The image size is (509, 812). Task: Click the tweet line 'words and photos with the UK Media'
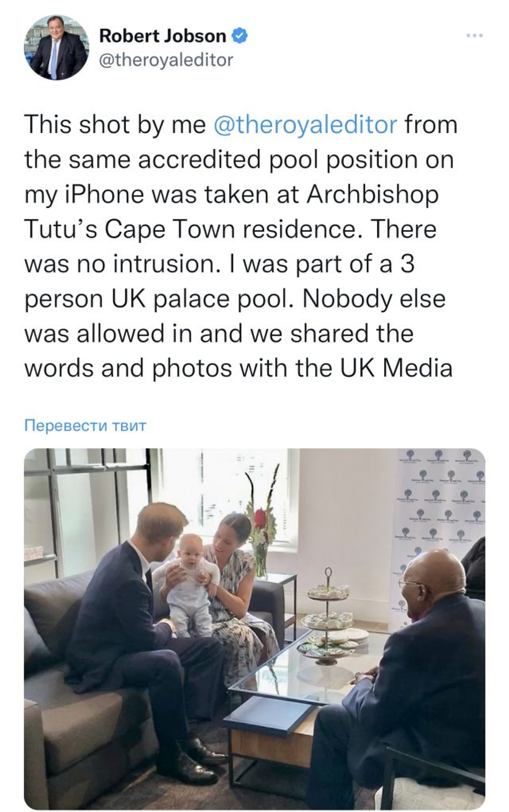coord(238,368)
